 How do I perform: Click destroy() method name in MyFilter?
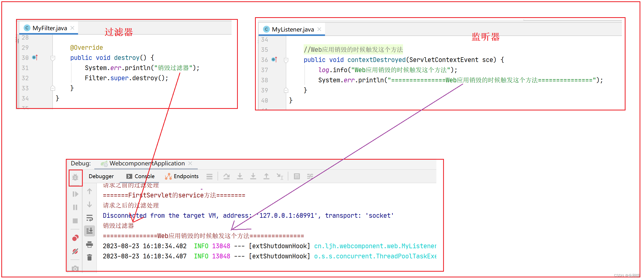127,58
